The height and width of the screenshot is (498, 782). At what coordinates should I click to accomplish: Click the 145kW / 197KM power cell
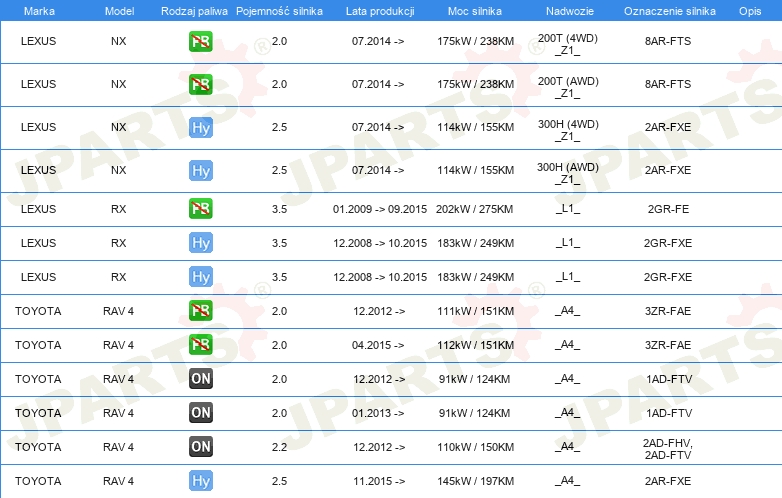pyautogui.click(x=475, y=481)
